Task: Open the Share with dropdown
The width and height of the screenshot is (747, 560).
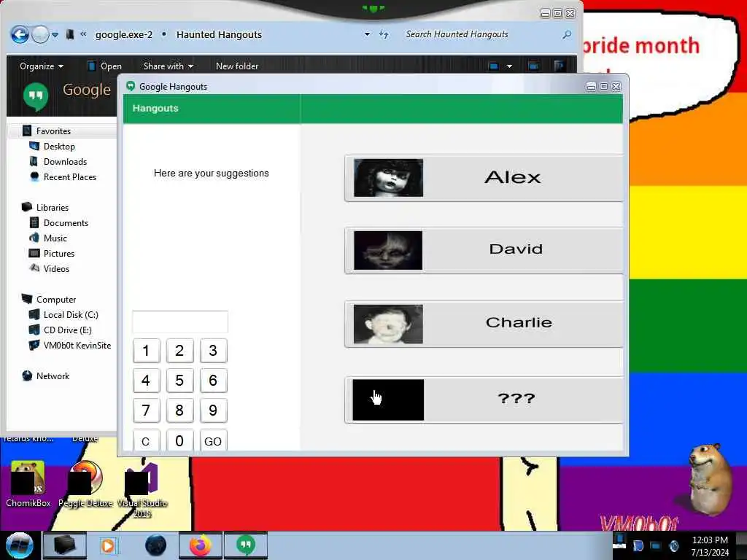Action: [169, 66]
